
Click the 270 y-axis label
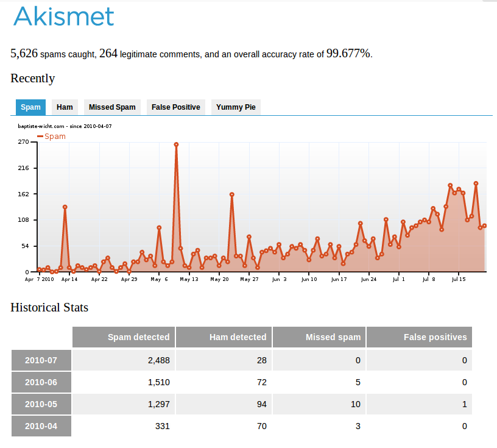23,142
